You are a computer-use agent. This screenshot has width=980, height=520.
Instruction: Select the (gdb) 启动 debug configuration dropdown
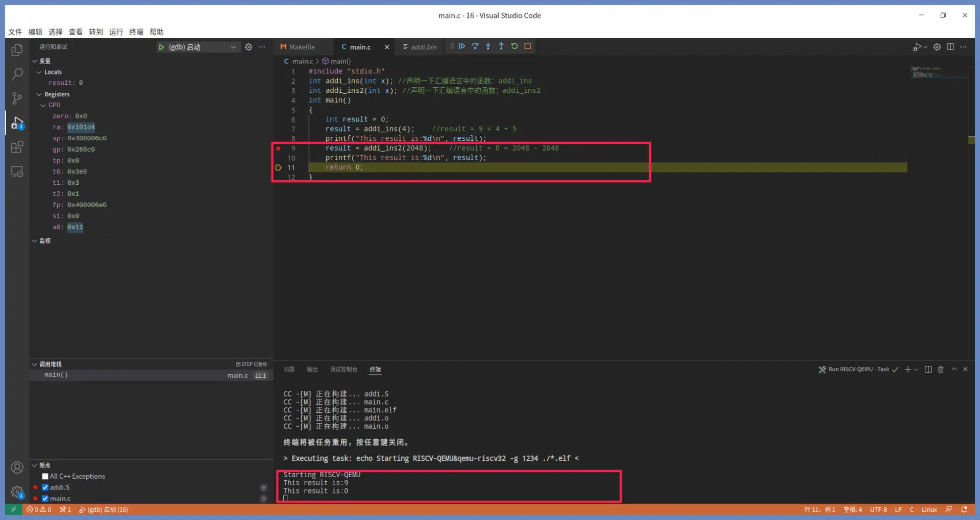[198, 47]
